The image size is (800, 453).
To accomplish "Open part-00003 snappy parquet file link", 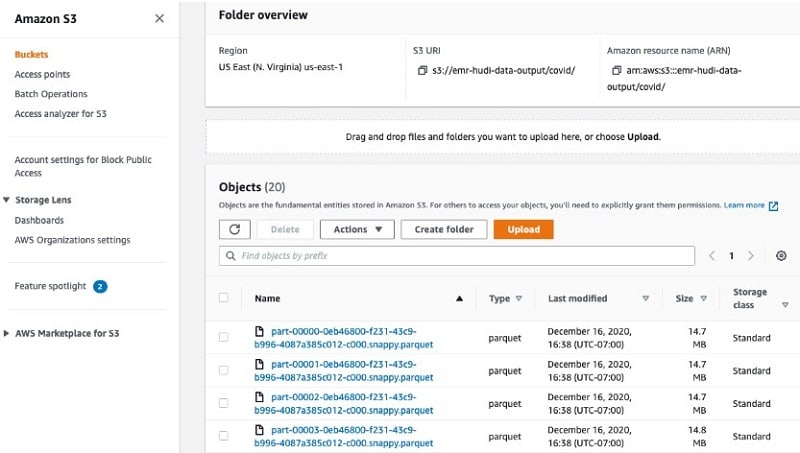I will tap(343, 437).
